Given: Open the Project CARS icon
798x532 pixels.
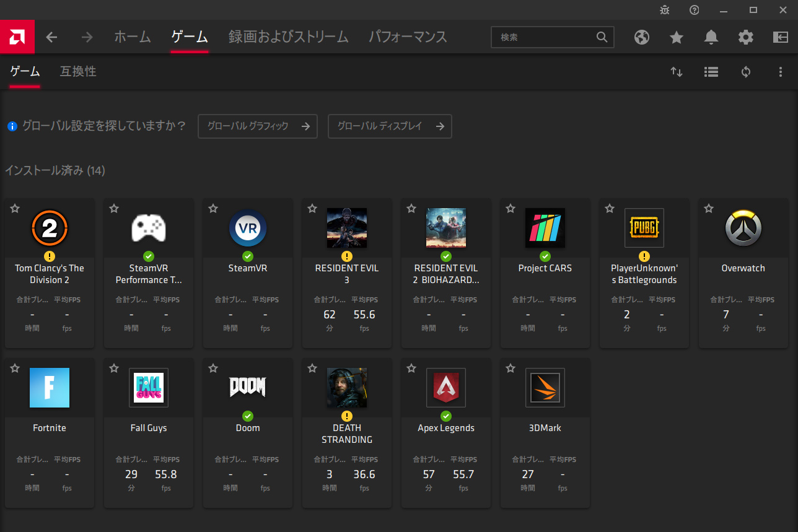Looking at the screenshot, I should 545,228.
